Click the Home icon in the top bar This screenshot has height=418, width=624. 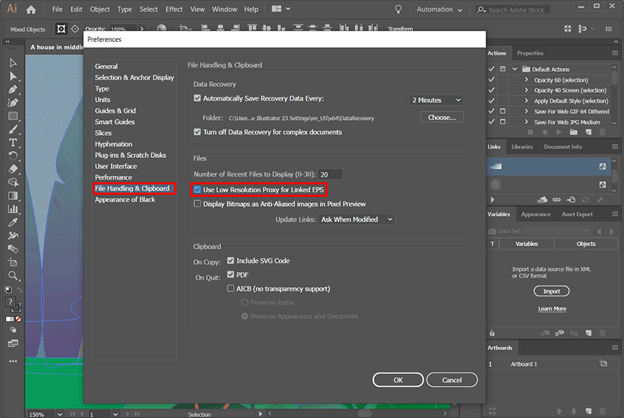pyautogui.click(x=36, y=9)
